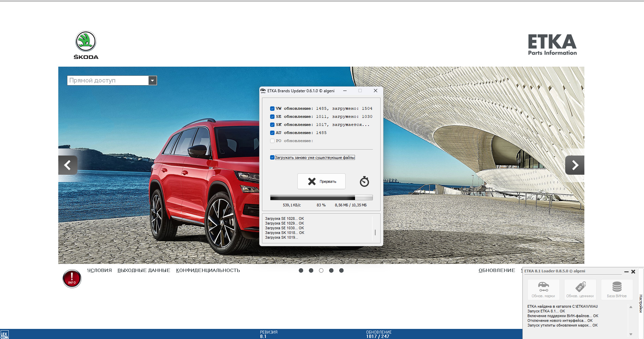The width and height of the screenshot is (644, 339).
Task: Uncheck the SE обновление checkbox
Action: (272, 116)
